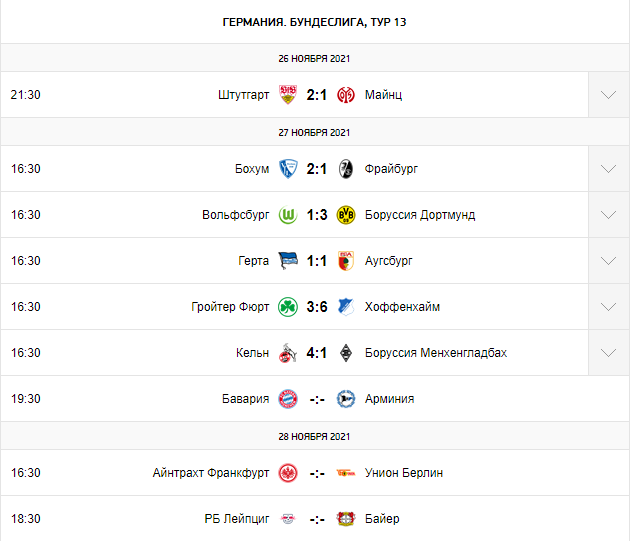Expand the Stuttgart vs Mainz match details
630x541 pixels.
(609, 95)
